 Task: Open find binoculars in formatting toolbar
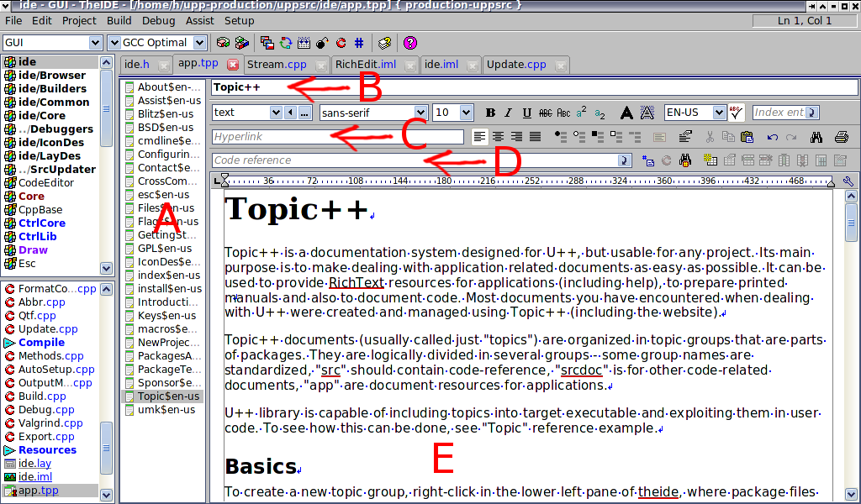click(816, 137)
